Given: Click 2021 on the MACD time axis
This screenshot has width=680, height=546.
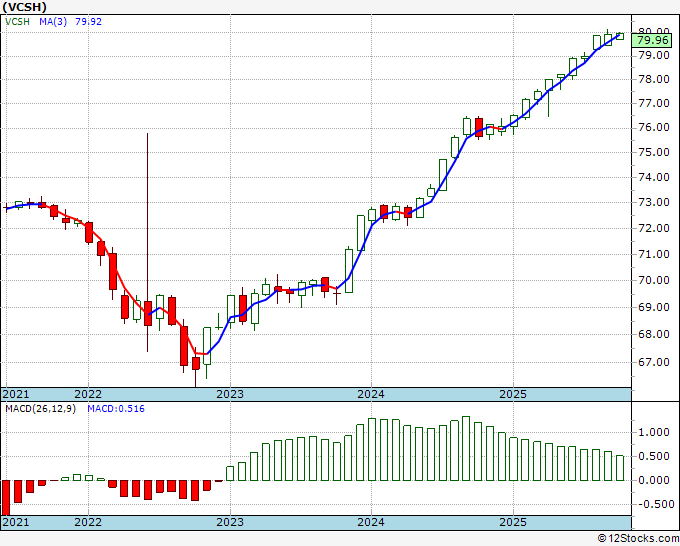Looking at the screenshot, I should pos(16,522).
